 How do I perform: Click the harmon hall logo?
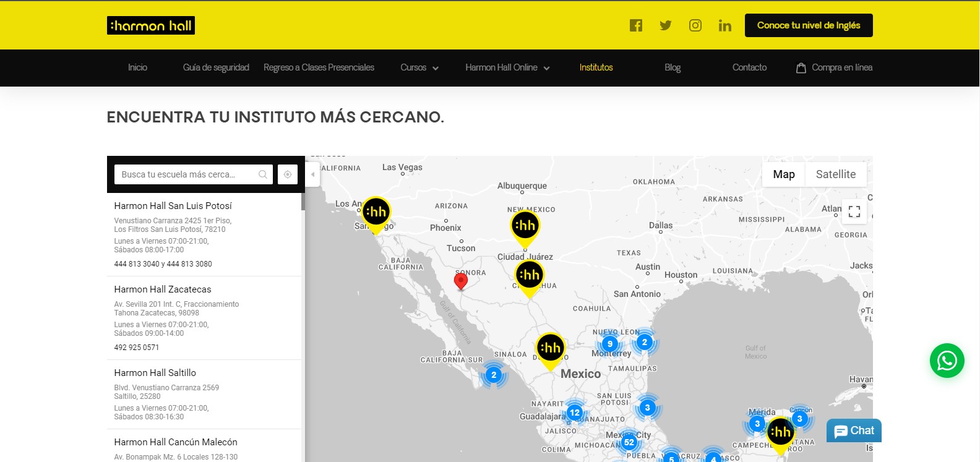point(151,25)
